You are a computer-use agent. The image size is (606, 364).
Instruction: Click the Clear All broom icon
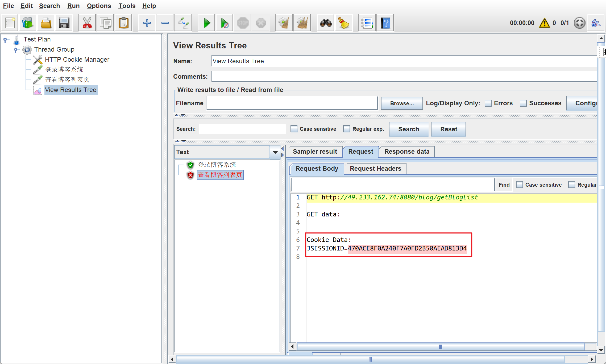tap(302, 23)
